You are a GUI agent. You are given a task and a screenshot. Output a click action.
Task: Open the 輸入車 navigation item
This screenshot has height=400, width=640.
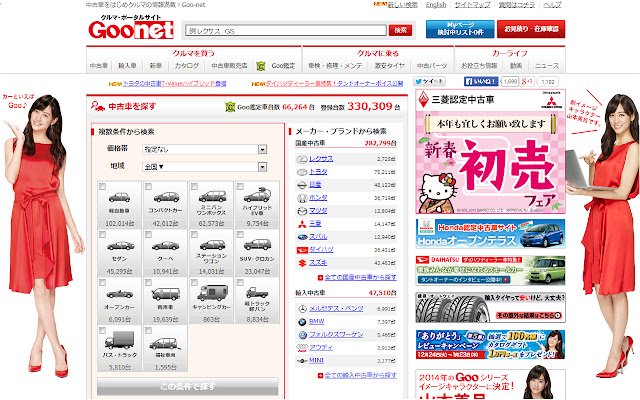tap(127, 66)
